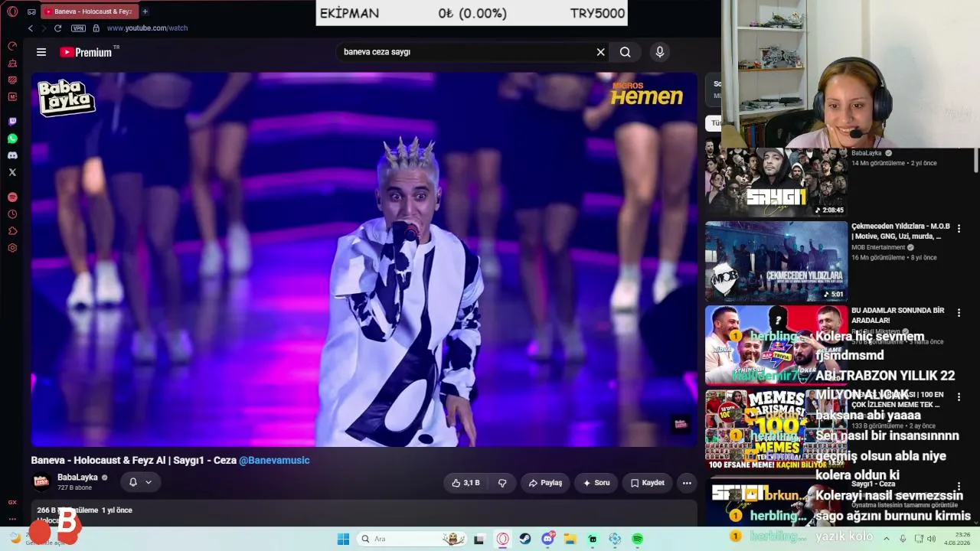Reload the YouTube page
The image size is (980, 551).
(x=57, y=28)
